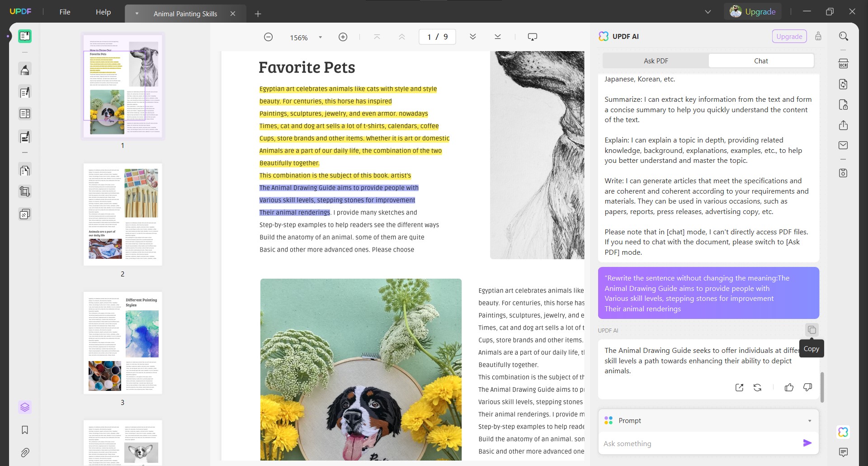Select page 2 thumbnail in sidebar
Screen dimensions: 868x466
coord(122,214)
